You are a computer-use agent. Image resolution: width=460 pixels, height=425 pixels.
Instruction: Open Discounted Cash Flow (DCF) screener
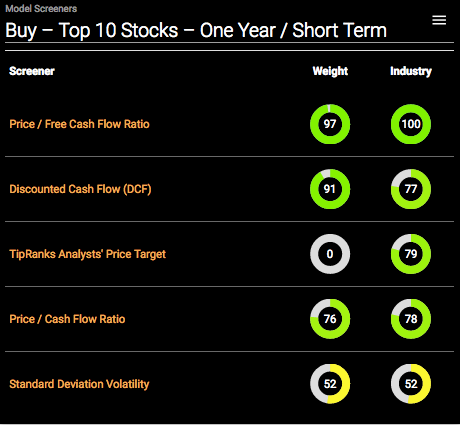80,189
